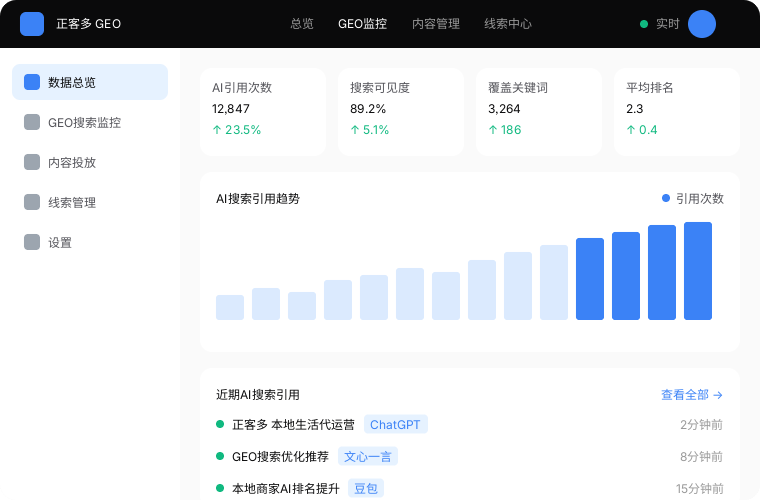The image size is (760, 500).
Task: Click the green 实时 status dot
Action: tap(644, 24)
